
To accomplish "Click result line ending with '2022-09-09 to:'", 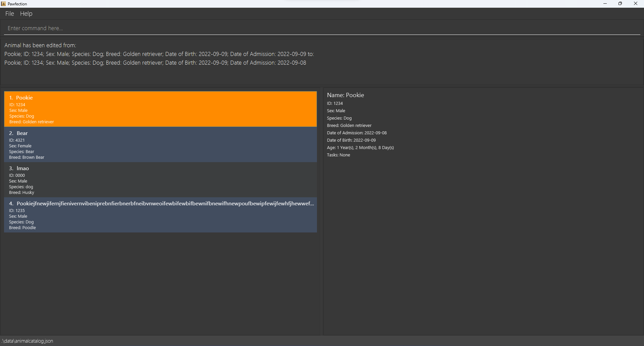I will [159, 54].
